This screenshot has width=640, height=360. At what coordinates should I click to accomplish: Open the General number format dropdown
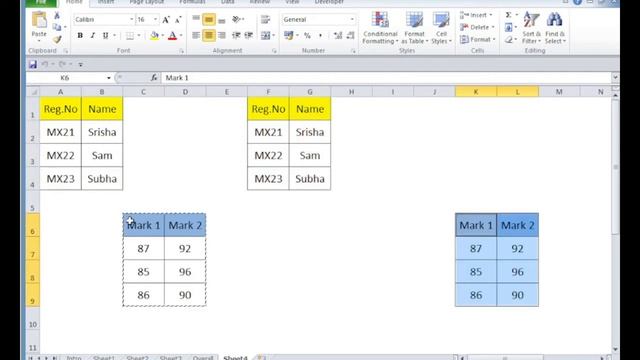352,20
